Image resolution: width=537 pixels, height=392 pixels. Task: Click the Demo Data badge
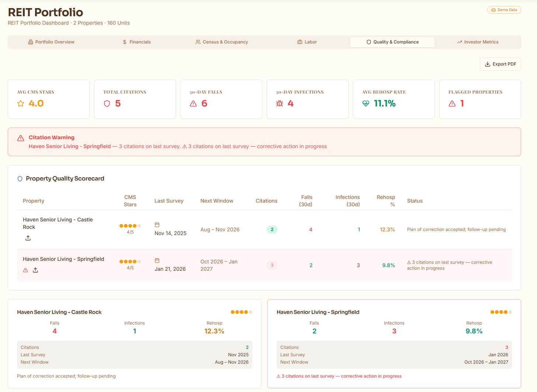pos(504,10)
